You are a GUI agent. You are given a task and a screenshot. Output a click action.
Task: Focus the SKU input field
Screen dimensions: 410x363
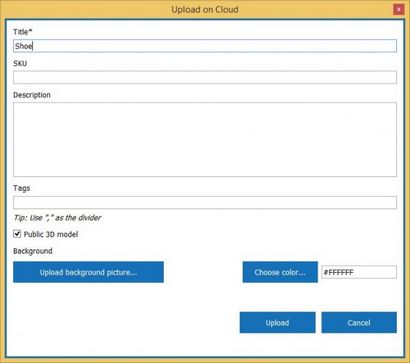(x=205, y=77)
